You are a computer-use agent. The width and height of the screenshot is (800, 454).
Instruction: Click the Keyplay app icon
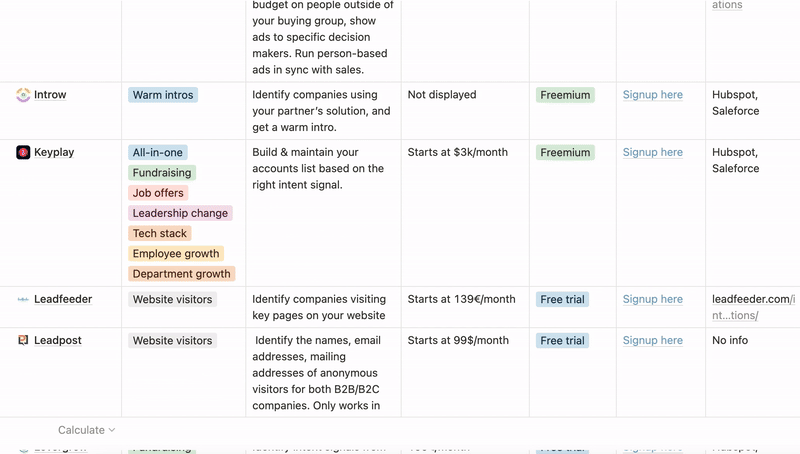click(23, 153)
